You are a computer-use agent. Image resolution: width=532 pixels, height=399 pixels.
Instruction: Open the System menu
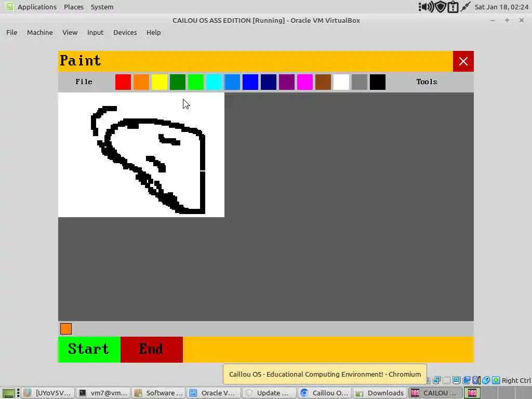(x=102, y=7)
